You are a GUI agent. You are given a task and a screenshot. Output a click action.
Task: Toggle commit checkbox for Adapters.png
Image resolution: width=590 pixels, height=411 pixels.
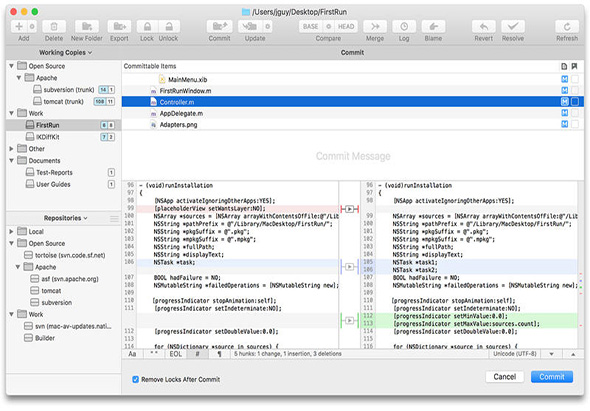[575, 124]
